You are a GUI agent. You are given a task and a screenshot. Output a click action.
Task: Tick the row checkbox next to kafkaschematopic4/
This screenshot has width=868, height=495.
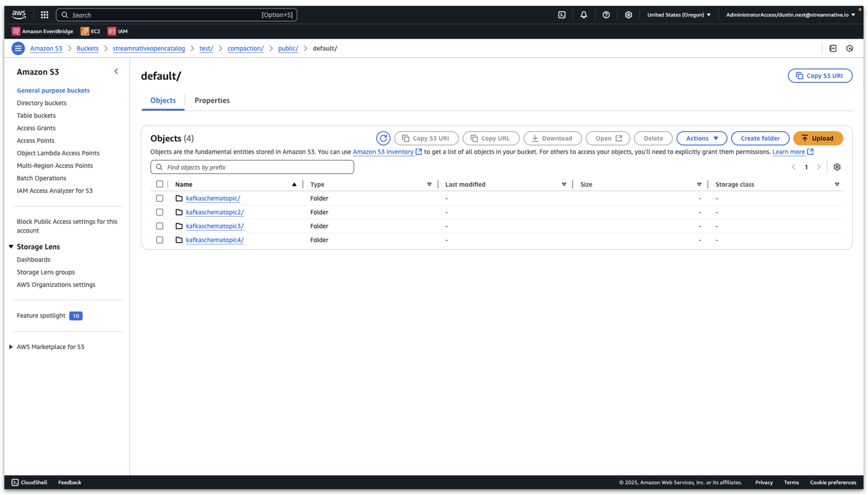[159, 240]
